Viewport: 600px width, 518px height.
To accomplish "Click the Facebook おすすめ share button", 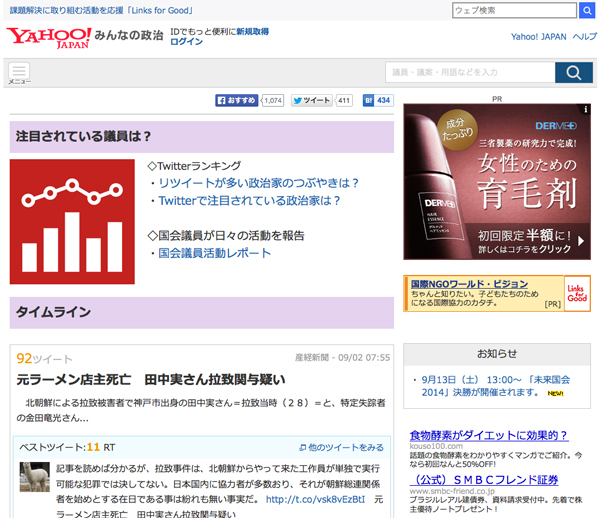I will tap(237, 101).
